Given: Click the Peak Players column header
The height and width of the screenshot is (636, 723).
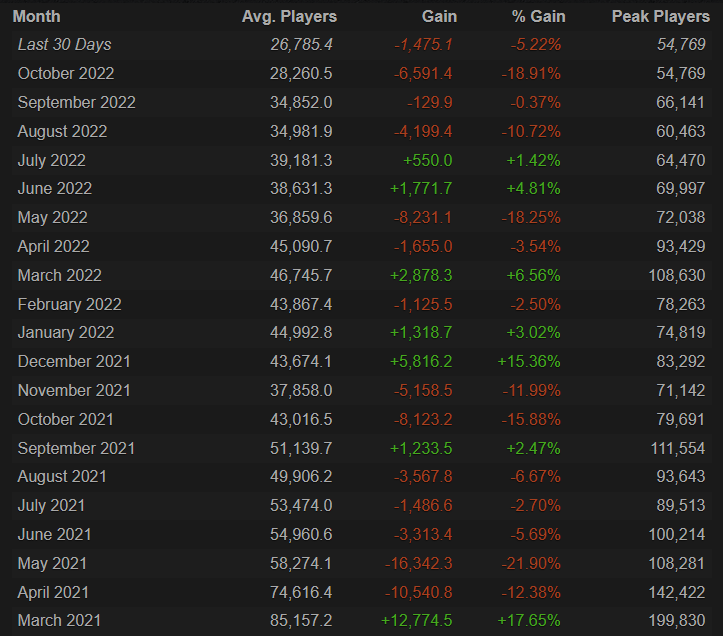Looking at the screenshot, I should [x=660, y=17].
